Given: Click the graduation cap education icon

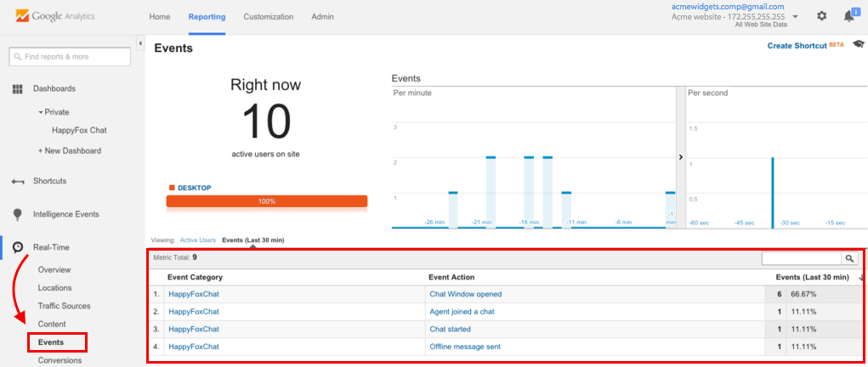Looking at the screenshot, I should point(858,44).
